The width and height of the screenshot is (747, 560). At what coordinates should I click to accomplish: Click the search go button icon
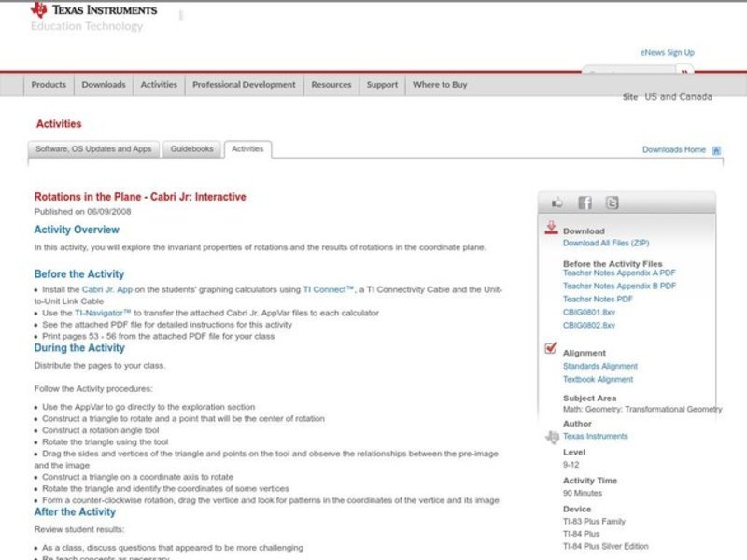685,73
